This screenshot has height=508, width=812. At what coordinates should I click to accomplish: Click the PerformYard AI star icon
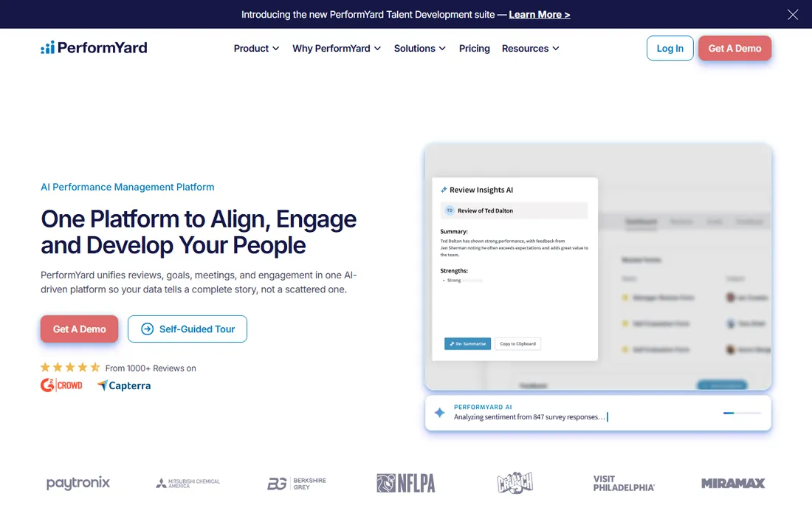(x=439, y=412)
